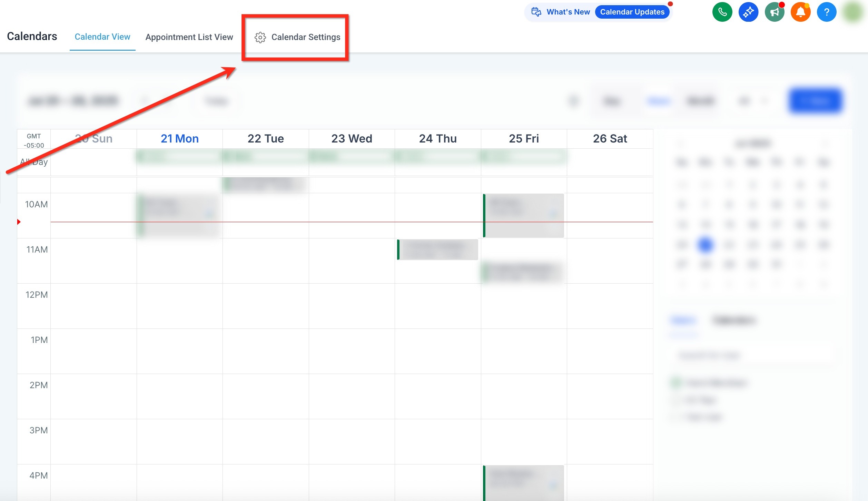Select the Calendar View tab
The image size is (868, 501).
click(102, 36)
